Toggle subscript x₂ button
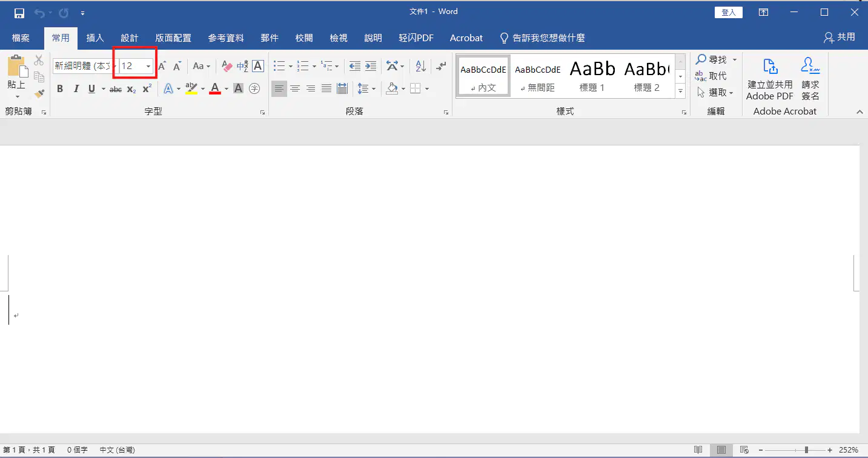This screenshot has height=458, width=868. (131, 89)
